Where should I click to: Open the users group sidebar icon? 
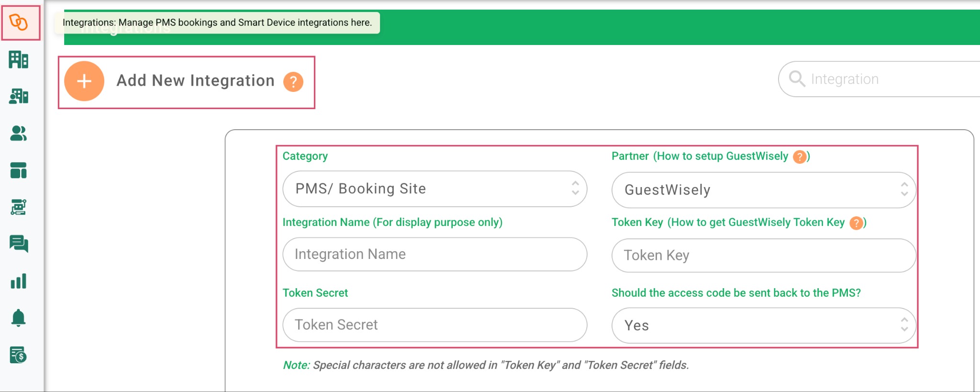coord(19,133)
